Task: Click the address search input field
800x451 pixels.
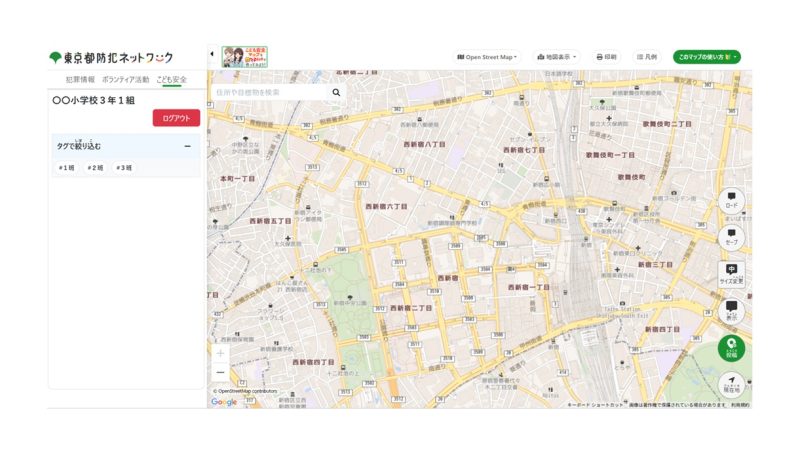Action: point(268,92)
